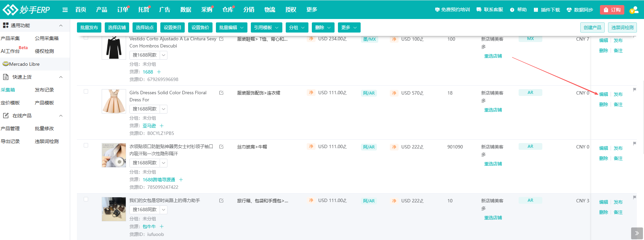644x240 pixels.
Task: Click 重选店铺 link for Girls Dresses row
Action: coord(493,110)
